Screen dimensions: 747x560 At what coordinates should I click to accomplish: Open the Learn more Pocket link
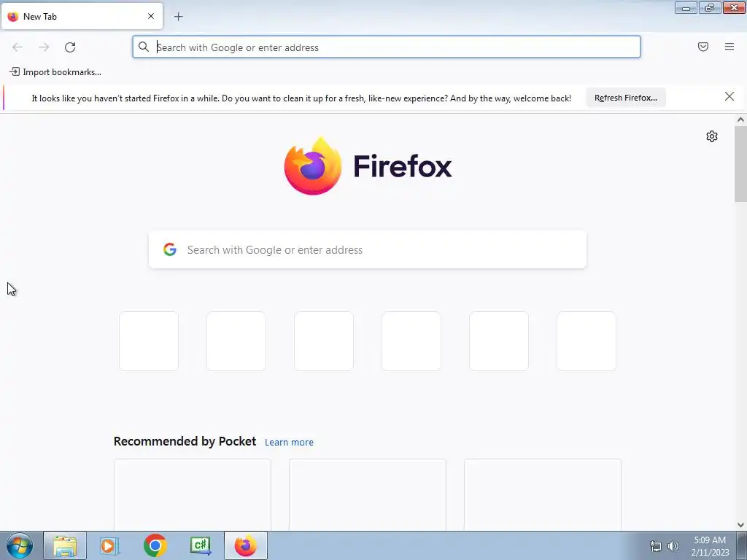[289, 443]
